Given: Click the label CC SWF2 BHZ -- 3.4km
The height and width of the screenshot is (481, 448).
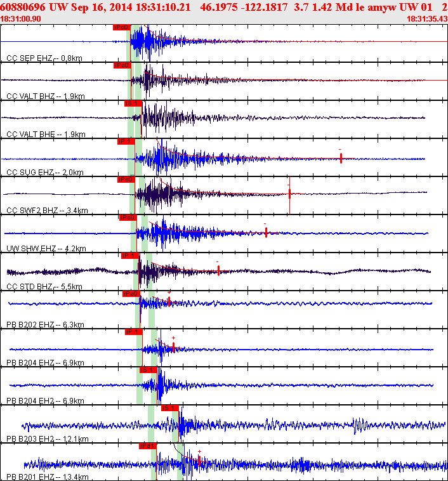Looking at the screenshot, I should (x=47, y=210).
